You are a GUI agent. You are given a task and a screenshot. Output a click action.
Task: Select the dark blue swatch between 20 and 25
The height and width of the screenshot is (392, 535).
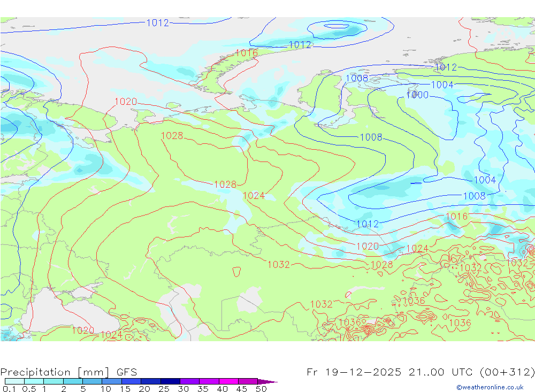coord(151,381)
